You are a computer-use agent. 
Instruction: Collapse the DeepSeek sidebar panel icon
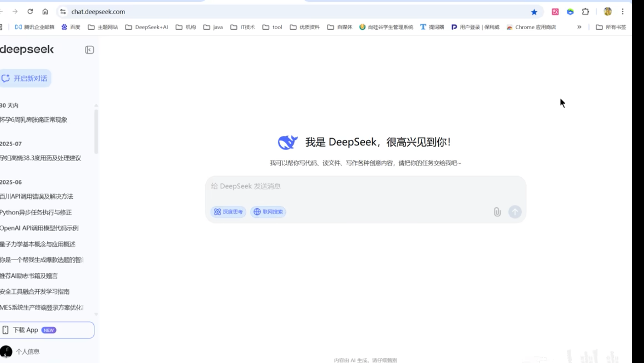point(89,50)
